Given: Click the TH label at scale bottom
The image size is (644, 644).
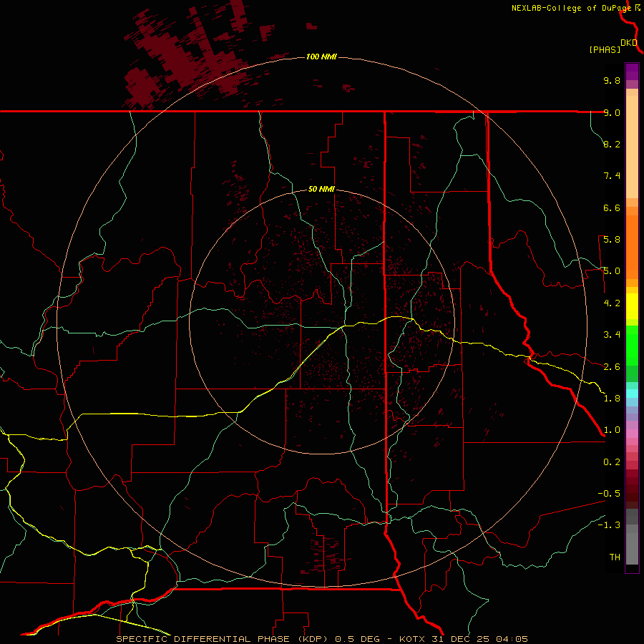Looking at the screenshot, I should click(615, 557).
